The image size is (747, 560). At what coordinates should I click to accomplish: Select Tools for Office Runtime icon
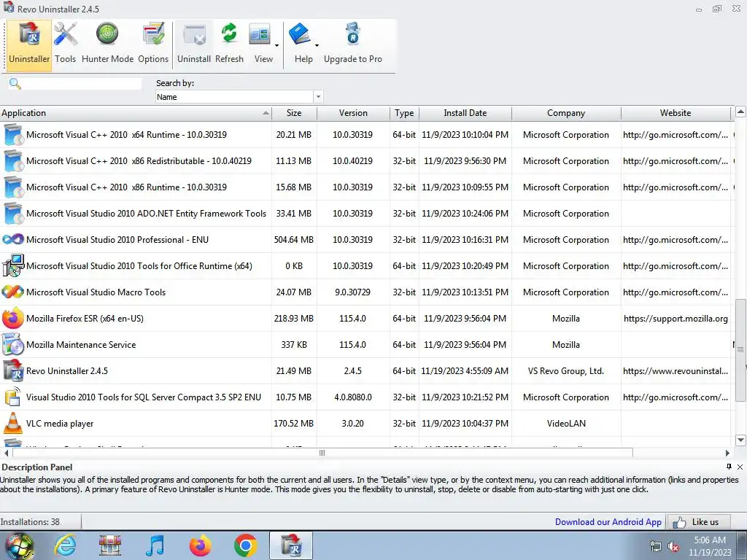pyautogui.click(x=13, y=265)
